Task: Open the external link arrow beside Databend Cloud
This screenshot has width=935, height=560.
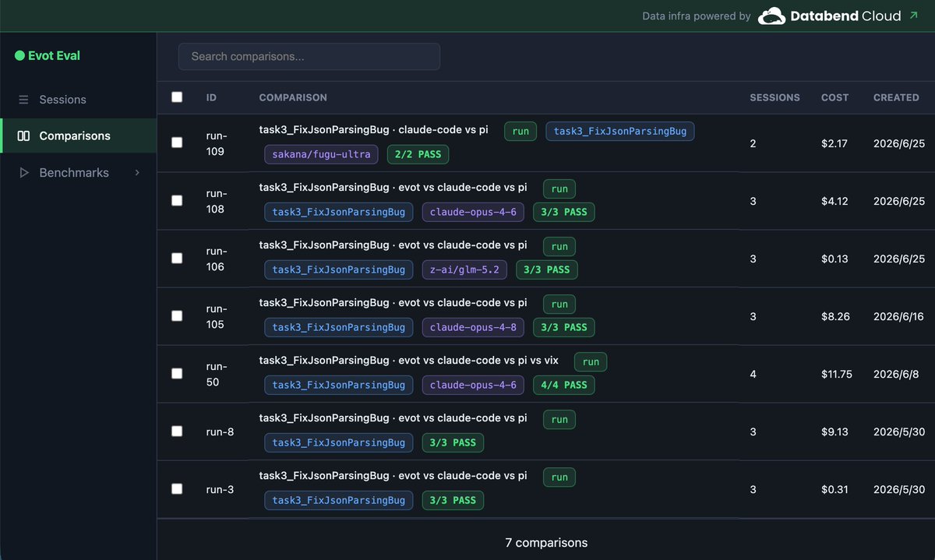Action: (x=914, y=16)
